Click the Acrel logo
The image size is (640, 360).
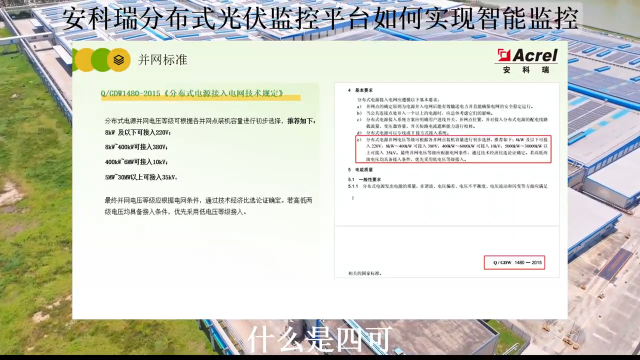527,55
